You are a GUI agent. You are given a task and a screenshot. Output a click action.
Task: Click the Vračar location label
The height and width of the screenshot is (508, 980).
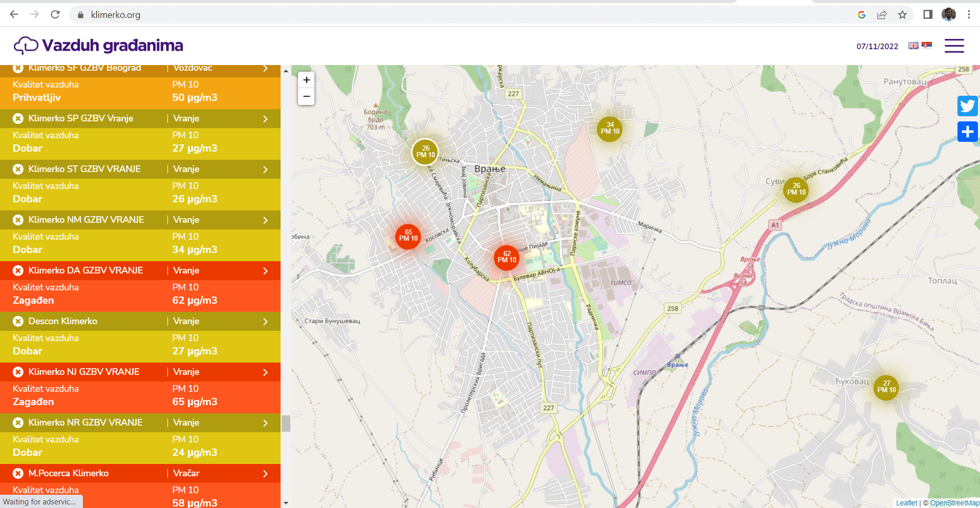pos(186,473)
